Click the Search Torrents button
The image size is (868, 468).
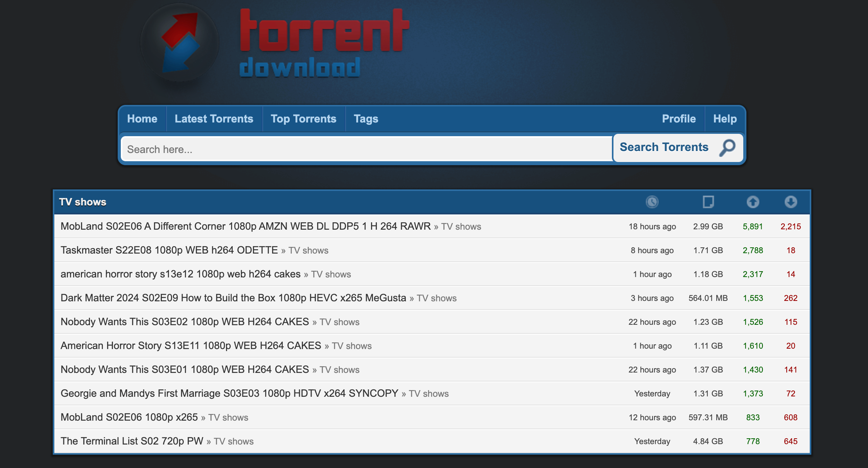tap(678, 148)
